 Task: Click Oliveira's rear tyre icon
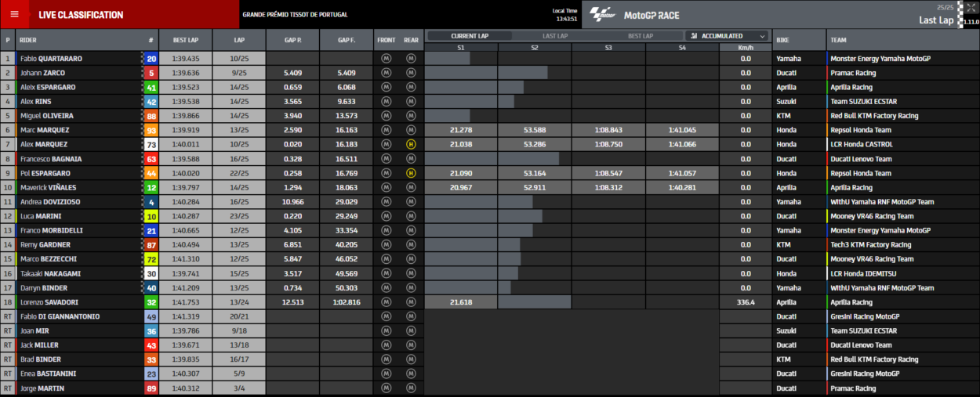coord(411,116)
